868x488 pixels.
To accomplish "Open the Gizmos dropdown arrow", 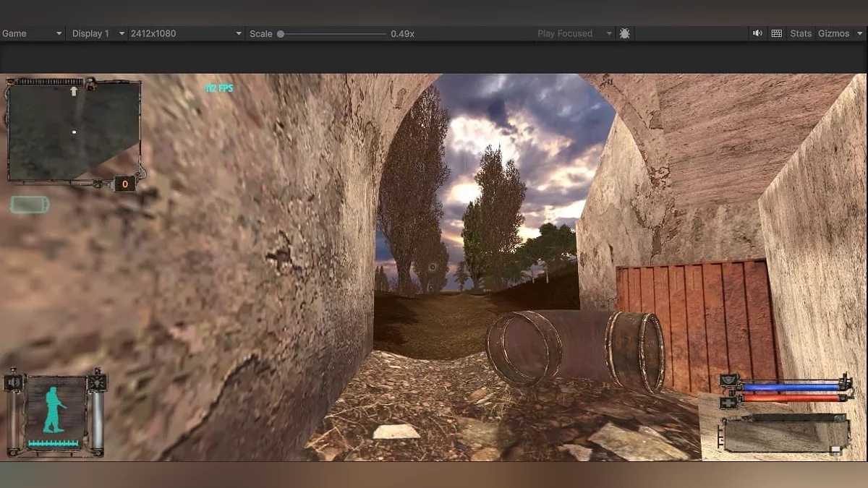I will click(x=859, y=33).
